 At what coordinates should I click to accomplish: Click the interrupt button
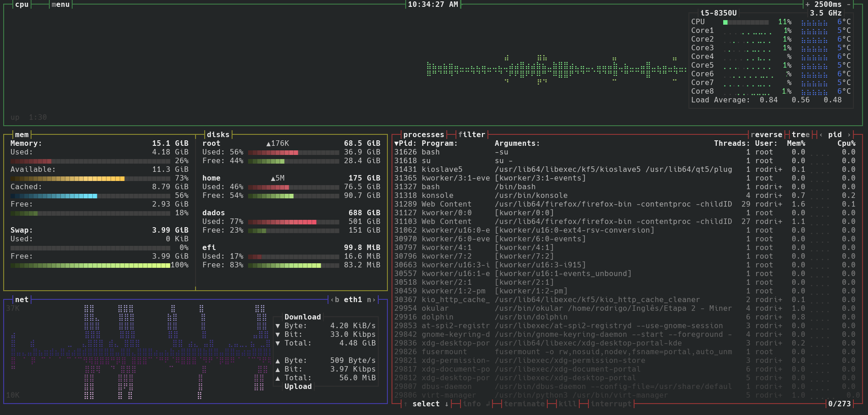(x=611, y=404)
